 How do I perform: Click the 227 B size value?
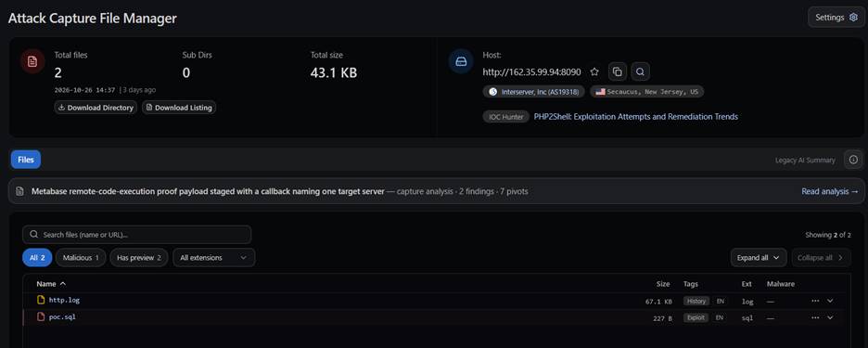point(663,318)
